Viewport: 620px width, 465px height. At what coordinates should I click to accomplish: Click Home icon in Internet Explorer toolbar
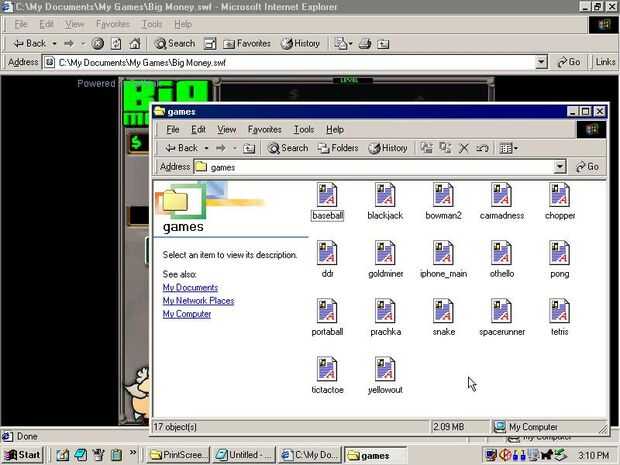135,43
